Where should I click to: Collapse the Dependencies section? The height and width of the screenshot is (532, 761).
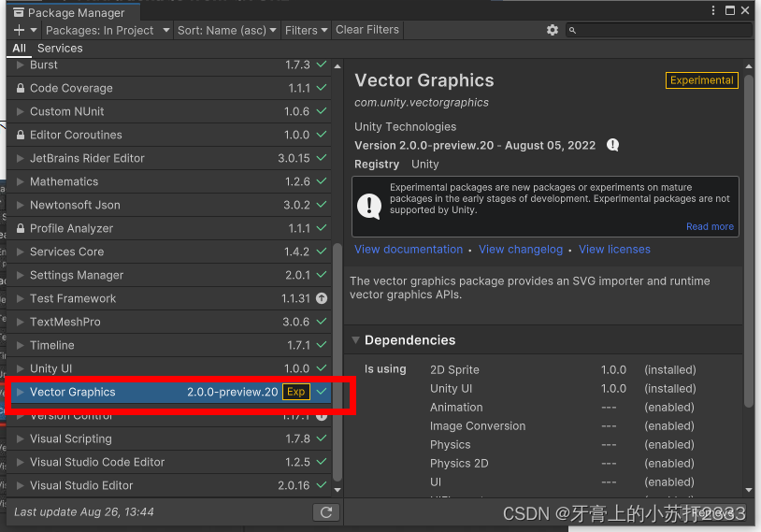pyautogui.click(x=356, y=339)
